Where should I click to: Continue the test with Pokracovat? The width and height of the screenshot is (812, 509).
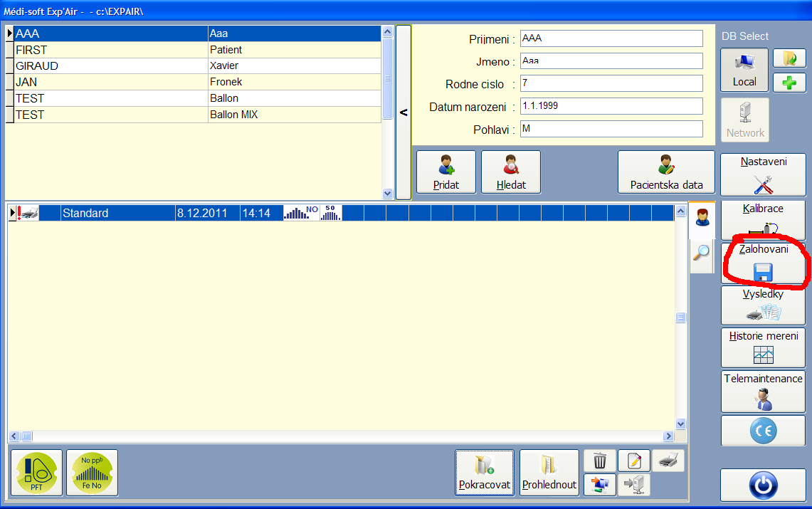tap(485, 473)
